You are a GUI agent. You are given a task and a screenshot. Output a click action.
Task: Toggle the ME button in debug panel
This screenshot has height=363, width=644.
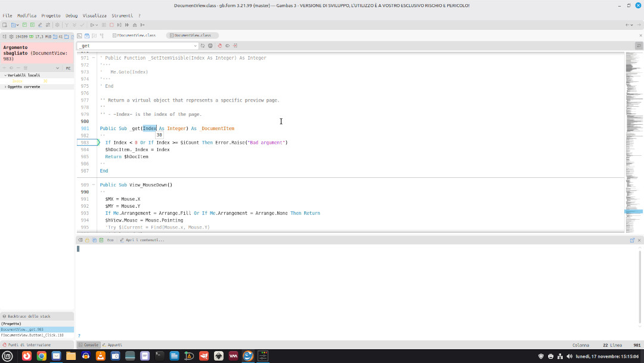pyautogui.click(x=68, y=68)
